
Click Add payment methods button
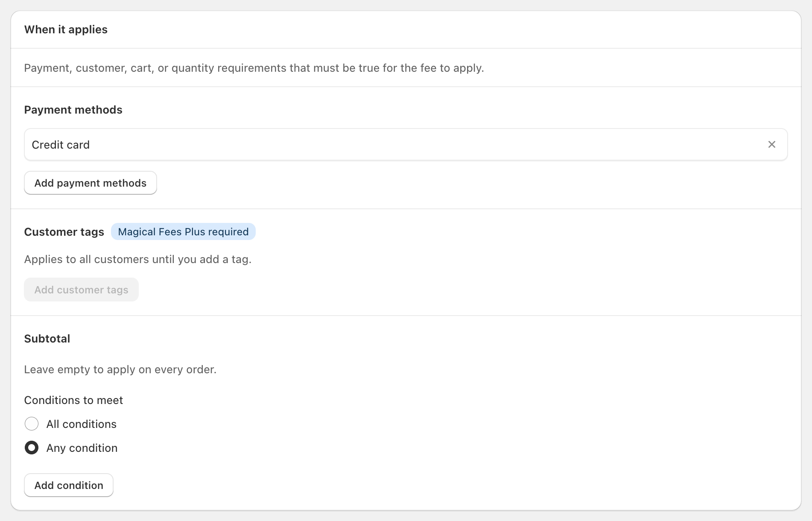click(x=91, y=183)
